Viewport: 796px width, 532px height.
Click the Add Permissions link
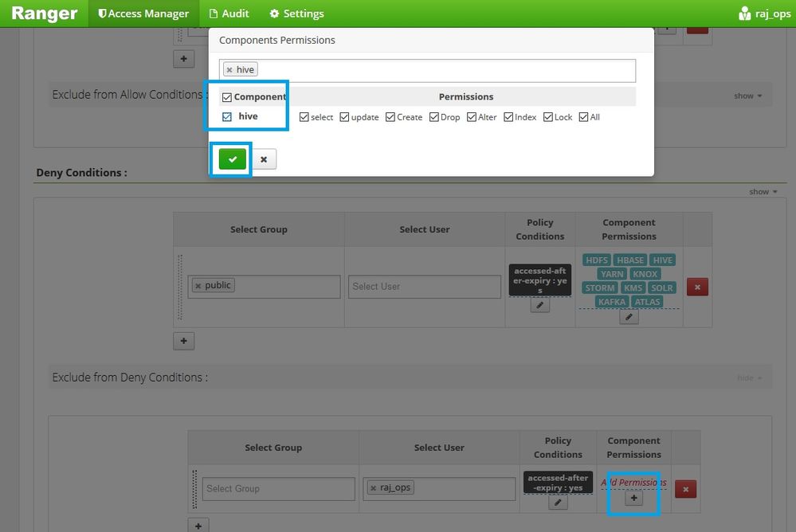(633, 483)
